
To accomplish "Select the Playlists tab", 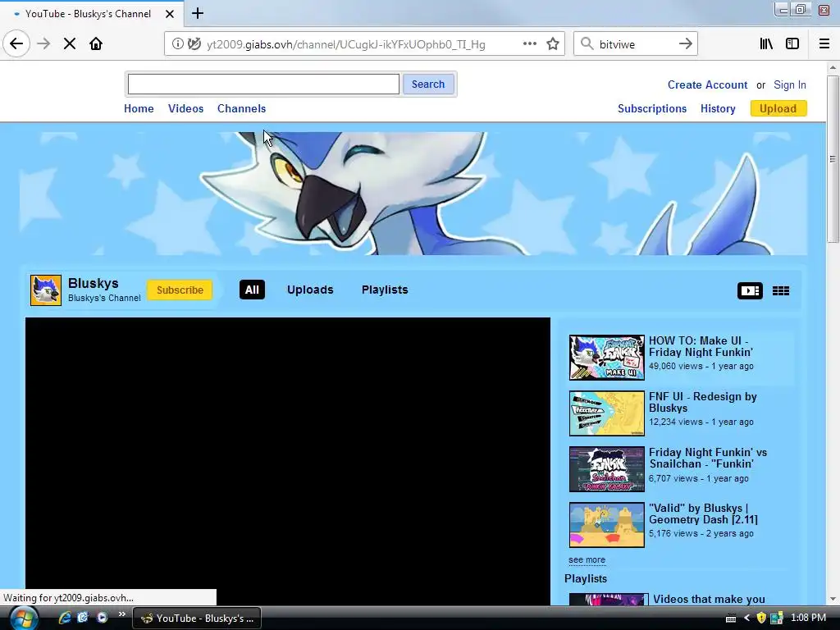I will click(x=385, y=290).
